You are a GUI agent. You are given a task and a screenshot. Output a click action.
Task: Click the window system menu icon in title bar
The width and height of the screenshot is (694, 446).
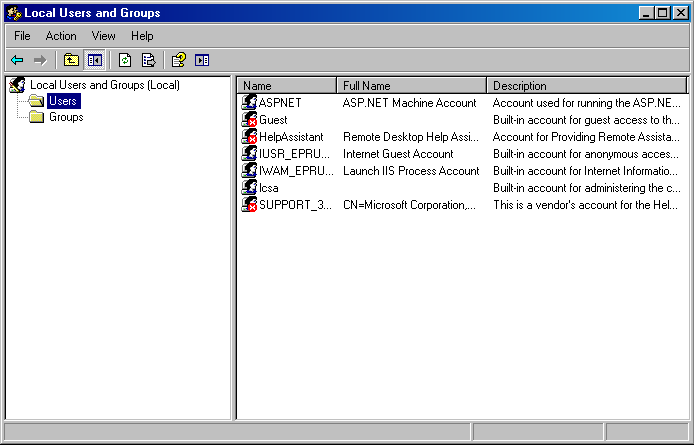point(14,13)
